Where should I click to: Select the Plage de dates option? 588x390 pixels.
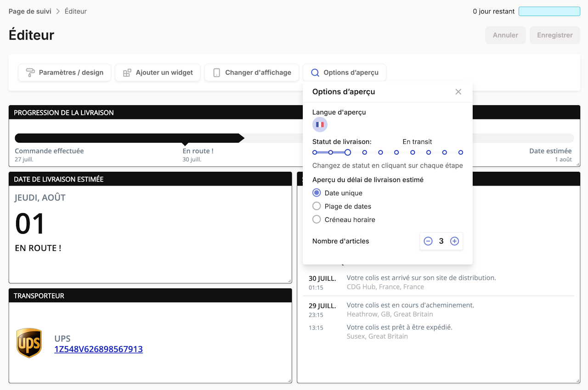coord(317,206)
